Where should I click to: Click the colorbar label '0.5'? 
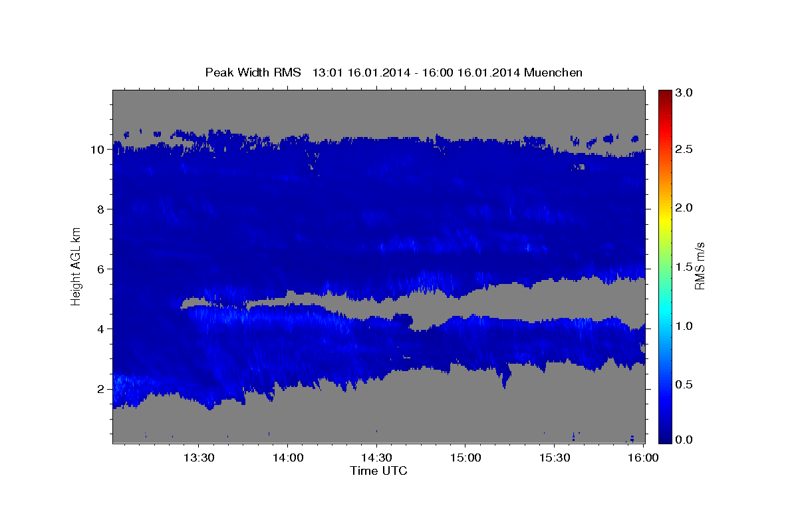tap(686, 384)
